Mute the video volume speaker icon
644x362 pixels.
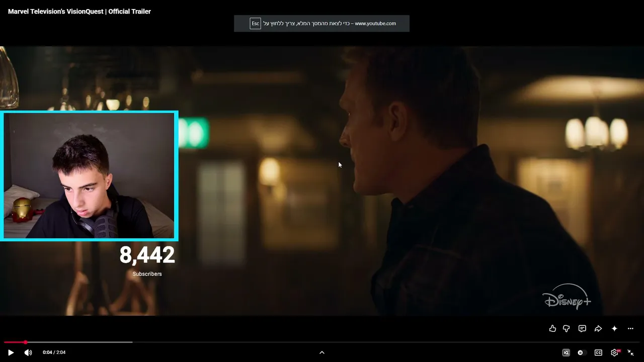[28, 352]
